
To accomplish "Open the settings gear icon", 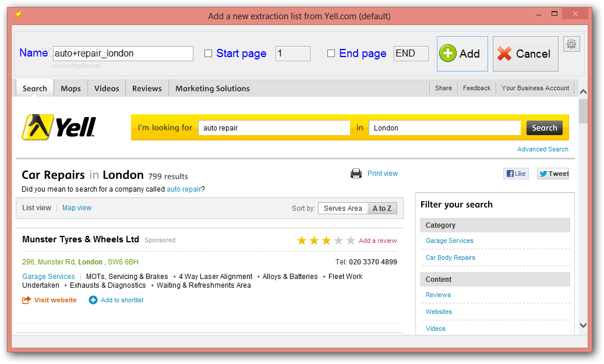I will (571, 44).
